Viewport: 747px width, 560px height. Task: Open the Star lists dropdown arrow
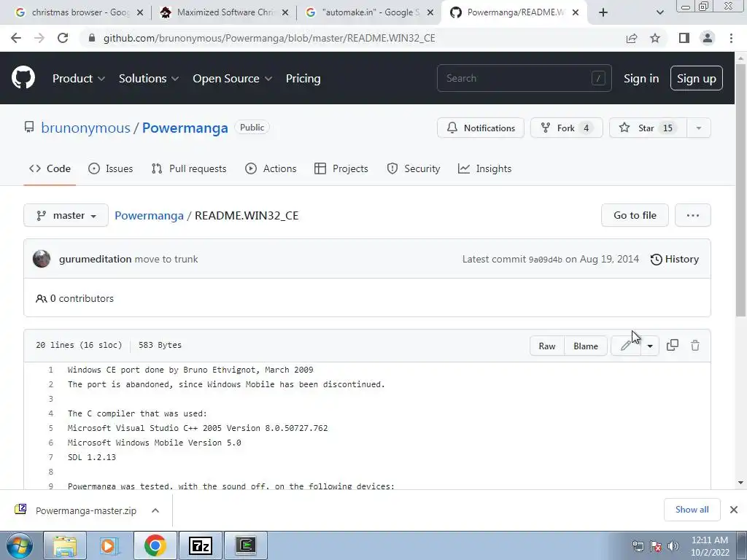(x=698, y=128)
